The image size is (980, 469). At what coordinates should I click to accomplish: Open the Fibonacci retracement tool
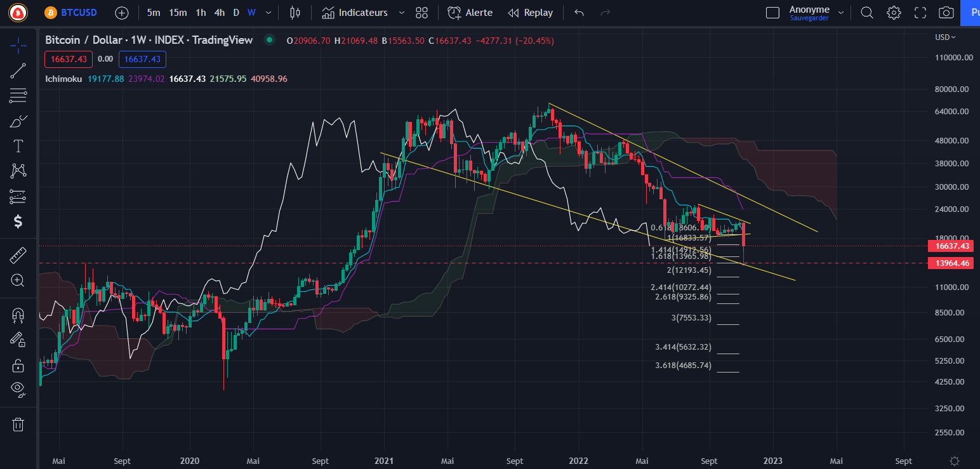click(x=18, y=95)
